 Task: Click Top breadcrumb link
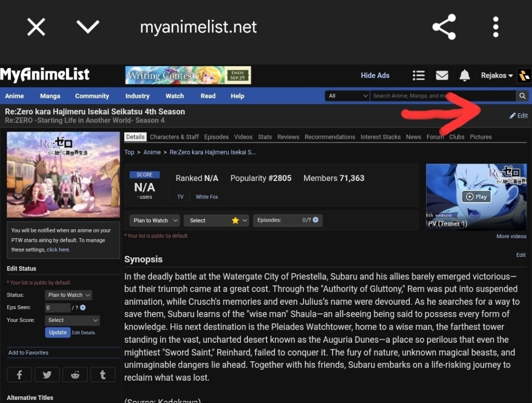tap(129, 152)
